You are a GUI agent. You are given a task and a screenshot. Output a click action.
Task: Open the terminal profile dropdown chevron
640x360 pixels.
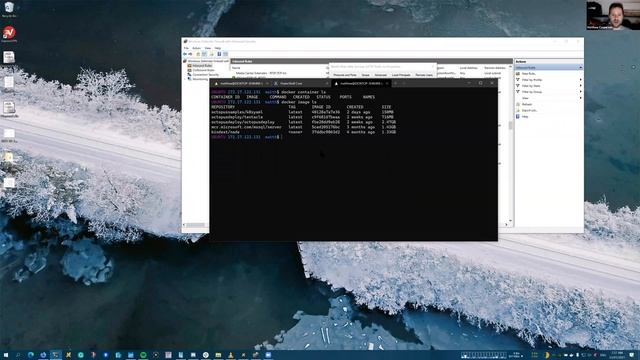(x=404, y=84)
